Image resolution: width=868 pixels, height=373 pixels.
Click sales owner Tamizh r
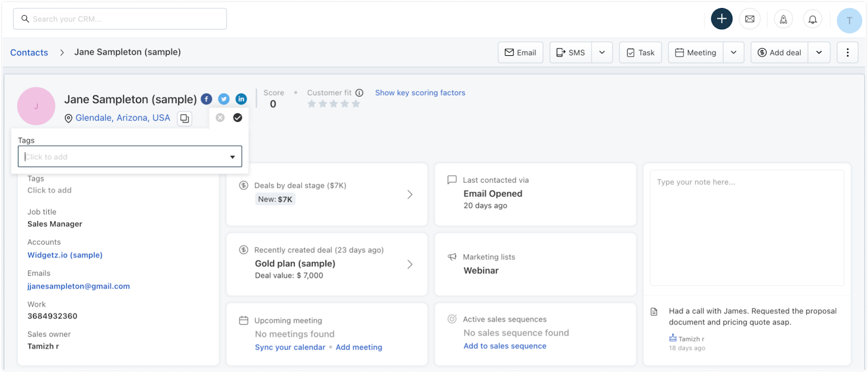(43, 346)
